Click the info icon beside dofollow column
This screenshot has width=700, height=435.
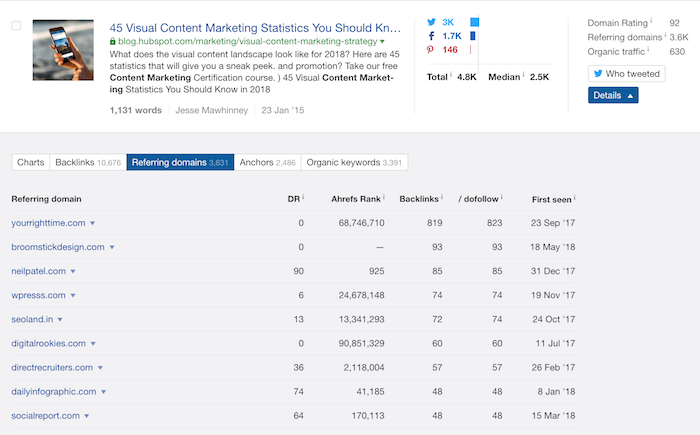coord(501,197)
